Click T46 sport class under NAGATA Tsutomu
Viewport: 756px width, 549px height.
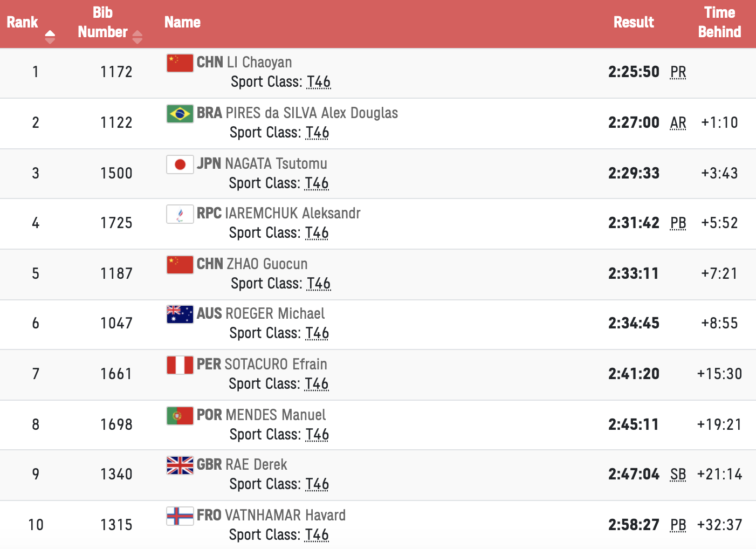point(317,183)
